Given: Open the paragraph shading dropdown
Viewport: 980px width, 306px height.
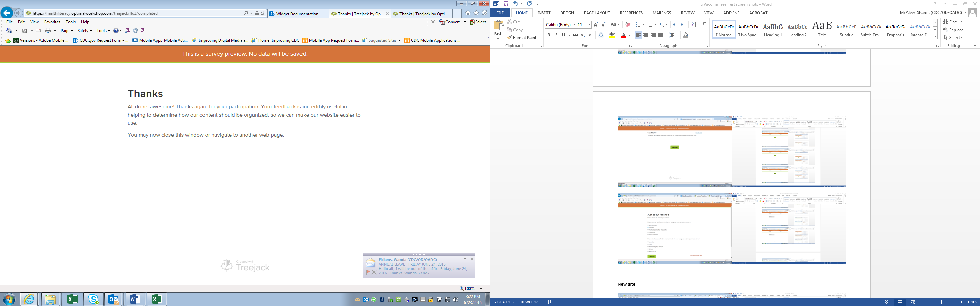Looking at the screenshot, I should pyautogui.click(x=691, y=35).
